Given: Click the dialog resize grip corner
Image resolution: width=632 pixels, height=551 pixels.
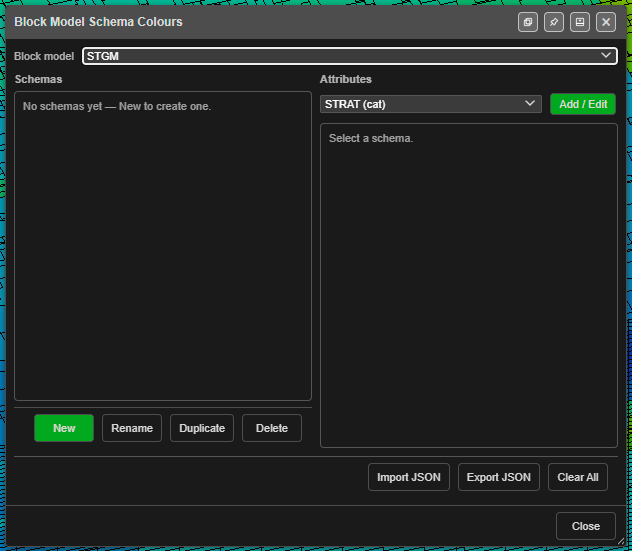Looking at the screenshot, I should pos(621,541).
